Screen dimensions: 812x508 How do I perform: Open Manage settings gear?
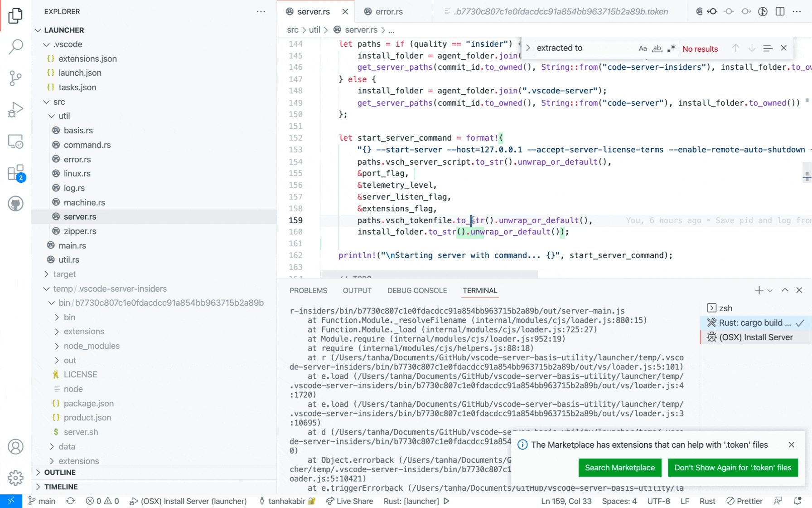pos(15,478)
